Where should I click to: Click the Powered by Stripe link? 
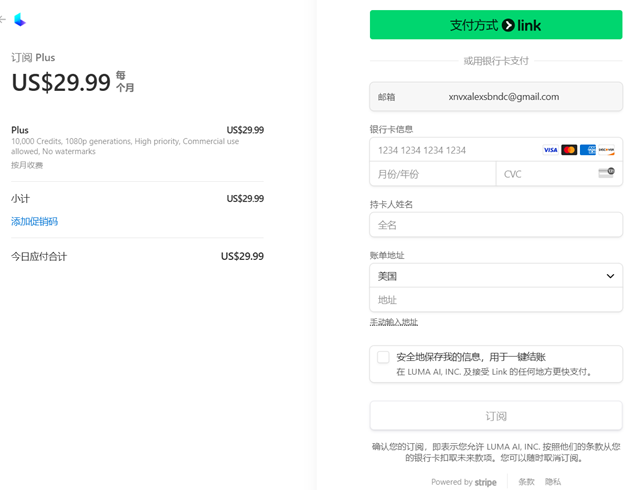point(464,482)
